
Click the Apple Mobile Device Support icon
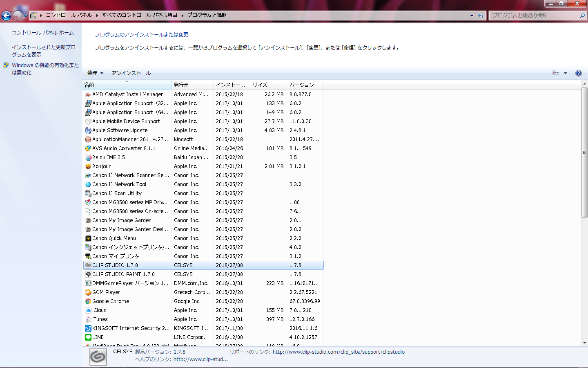(88, 121)
